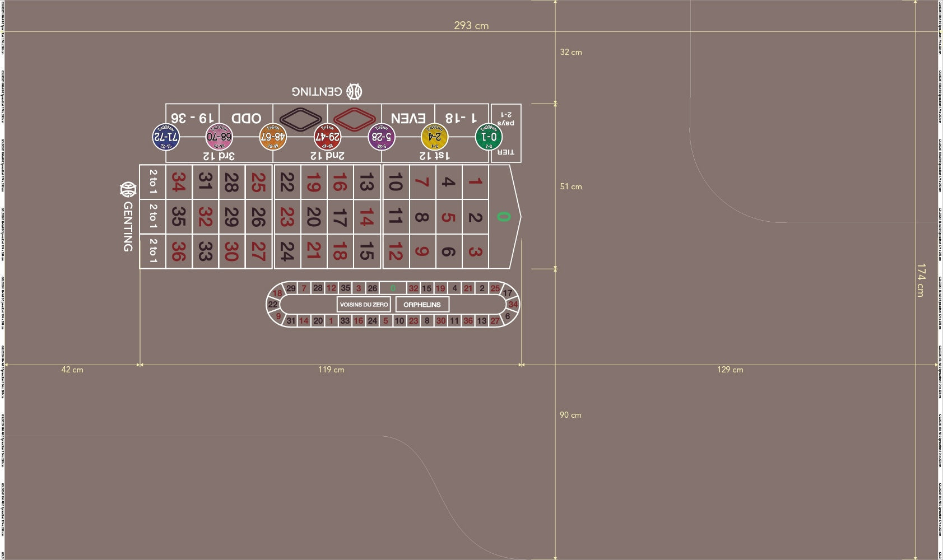The width and height of the screenshot is (943, 560).
Task: Click ORPHELINS on the racetrack
Action: click(x=422, y=305)
